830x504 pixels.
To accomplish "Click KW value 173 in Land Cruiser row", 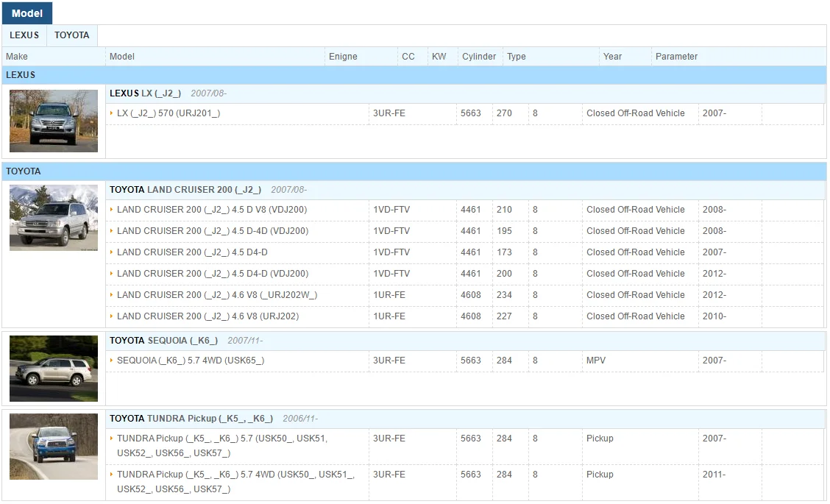I will (x=504, y=252).
